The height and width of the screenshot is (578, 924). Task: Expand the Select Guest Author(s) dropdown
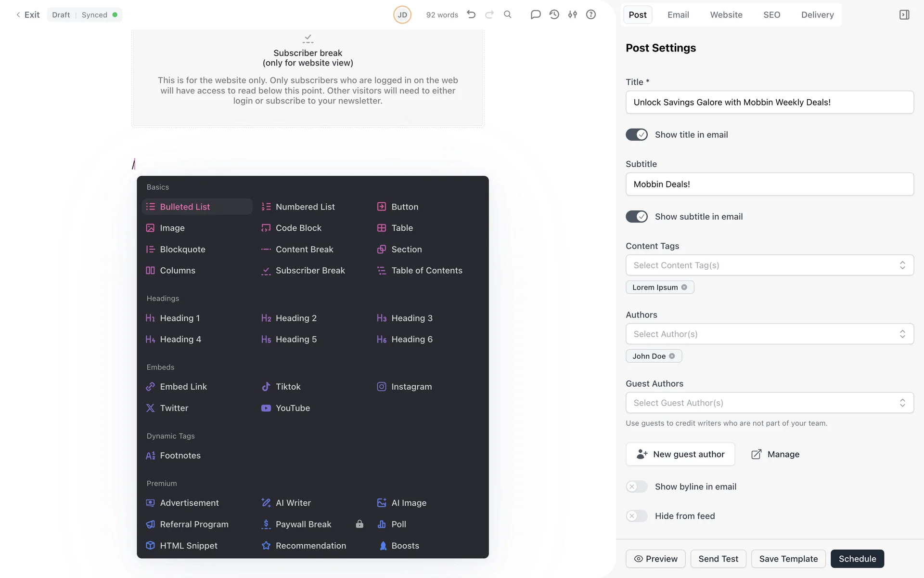point(769,403)
